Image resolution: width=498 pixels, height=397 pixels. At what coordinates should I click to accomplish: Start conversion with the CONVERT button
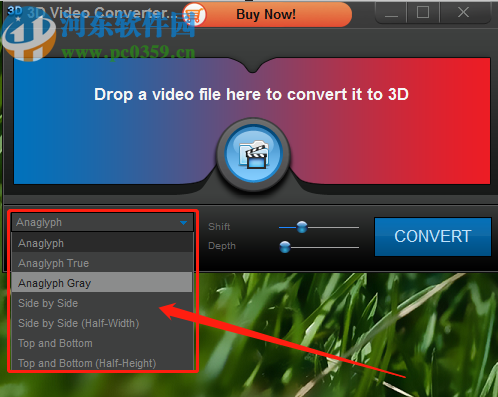tap(433, 236)
